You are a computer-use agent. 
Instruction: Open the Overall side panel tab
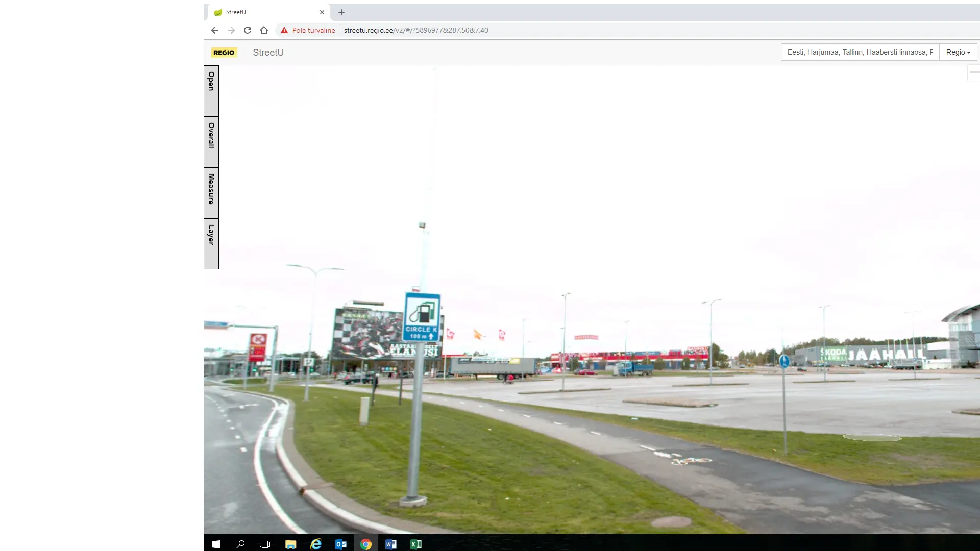(211, 141)
